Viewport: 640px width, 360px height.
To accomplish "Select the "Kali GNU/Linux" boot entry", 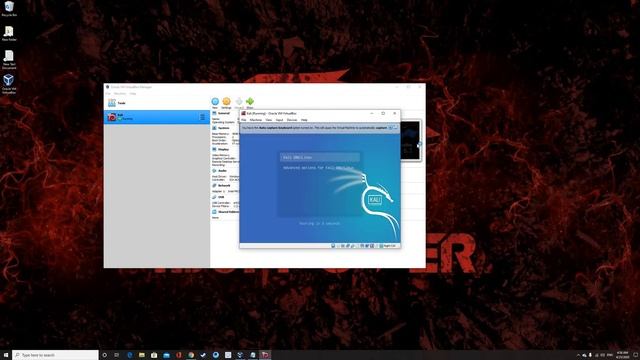I will coord(320,157).
